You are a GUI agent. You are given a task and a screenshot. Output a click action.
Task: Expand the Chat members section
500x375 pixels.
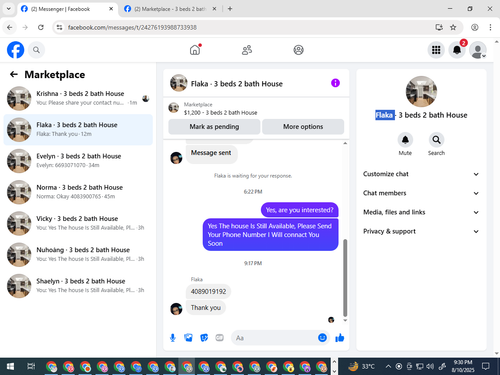coord(421,193)
